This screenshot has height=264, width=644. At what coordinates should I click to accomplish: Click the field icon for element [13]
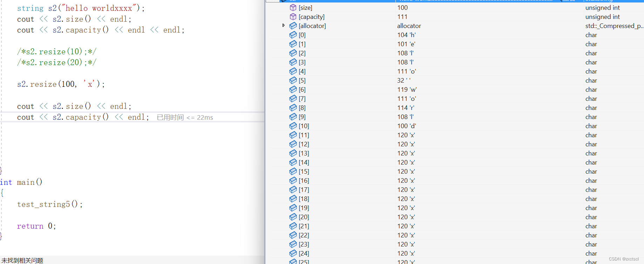coord(293,153)
